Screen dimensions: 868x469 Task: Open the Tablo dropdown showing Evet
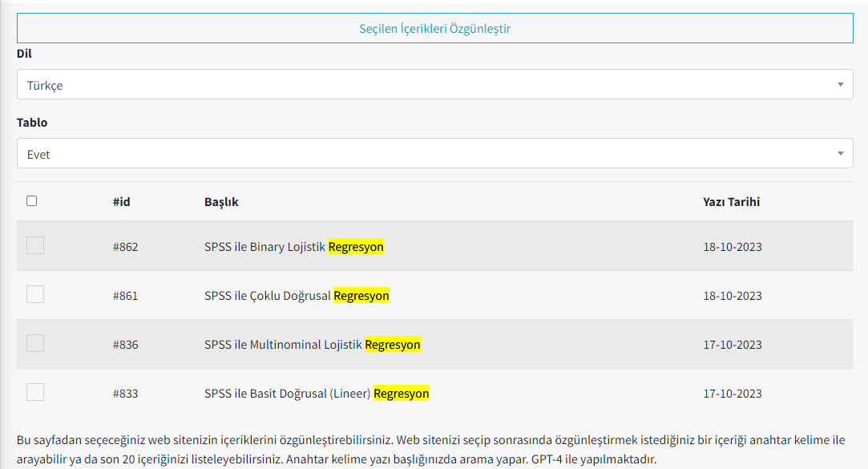(434, 153)
